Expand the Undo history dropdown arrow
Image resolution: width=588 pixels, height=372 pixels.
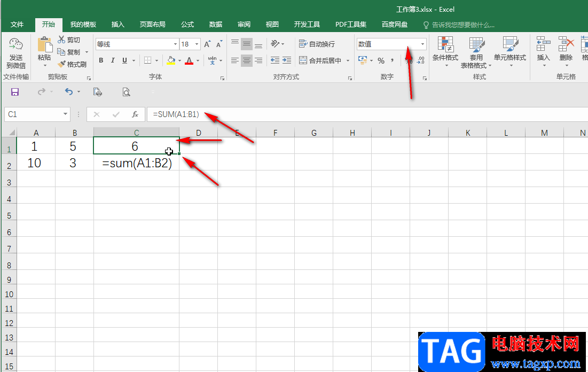pyautogui.click(x=79, y=91)
